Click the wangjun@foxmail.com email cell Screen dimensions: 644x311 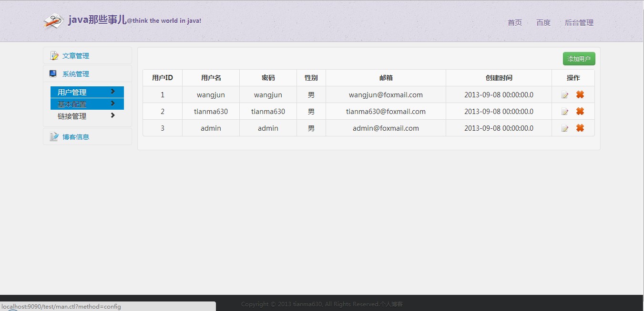click(x=386, y=95)
